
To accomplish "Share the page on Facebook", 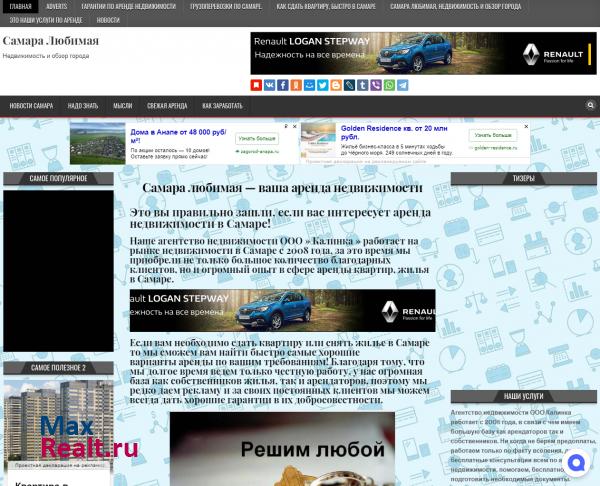I will click(283, 85).
